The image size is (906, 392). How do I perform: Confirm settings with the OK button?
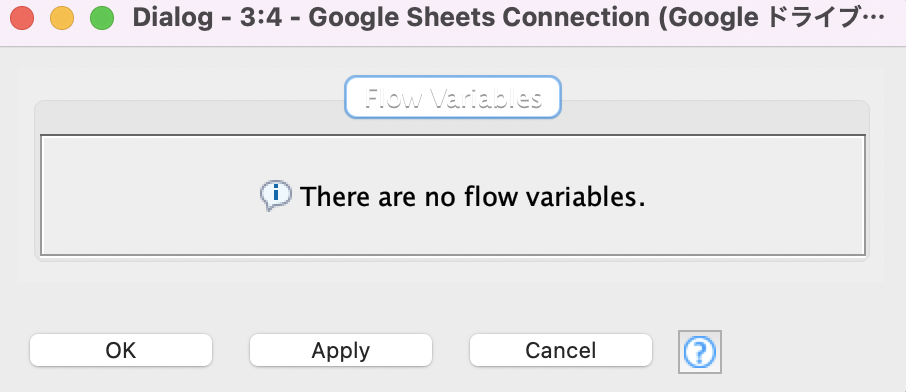(x=121, y=350)
